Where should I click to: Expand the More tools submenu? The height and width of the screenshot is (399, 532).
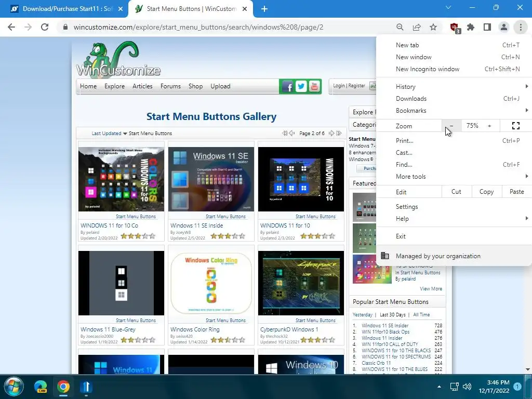coord(455,177)
